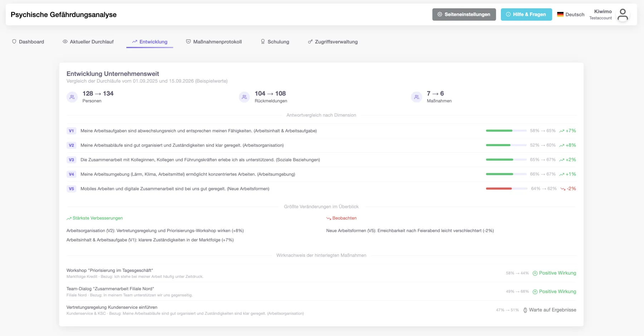The width and height of the screenshot is (644, 336).
Task: Click the trend icon before Stärkste Verbesserungen
Action: (69, 219)
